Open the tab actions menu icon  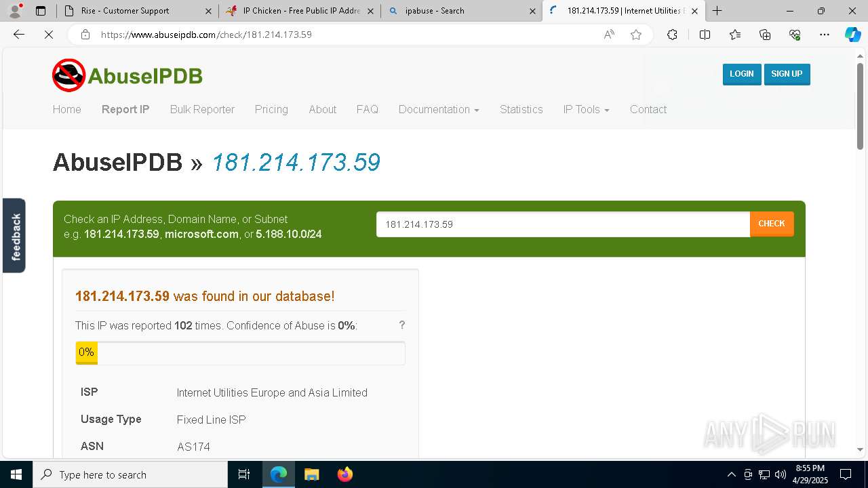click(41, 11)
